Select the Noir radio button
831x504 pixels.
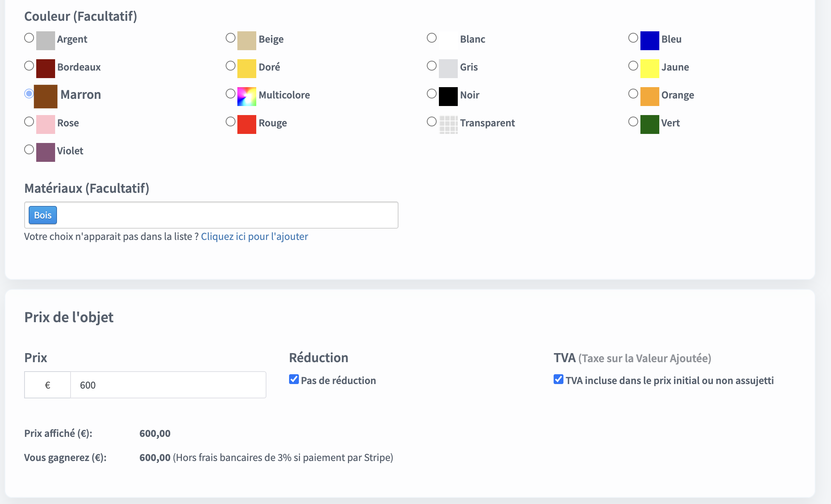point(431,94)
